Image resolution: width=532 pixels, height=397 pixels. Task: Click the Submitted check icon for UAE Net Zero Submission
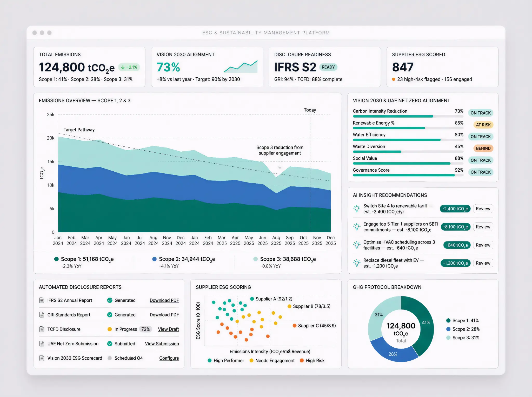[x=109, y=344]
